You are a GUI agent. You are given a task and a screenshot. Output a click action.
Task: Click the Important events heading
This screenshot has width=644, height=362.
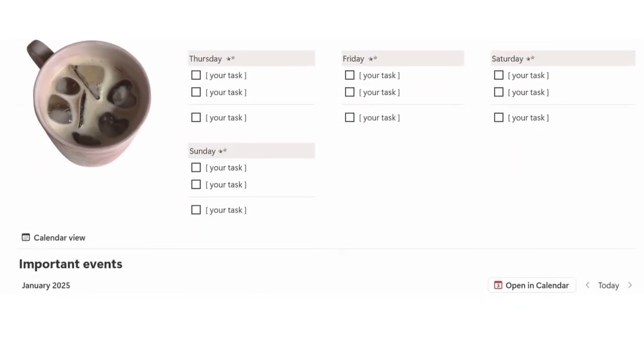tap(70, 264)
